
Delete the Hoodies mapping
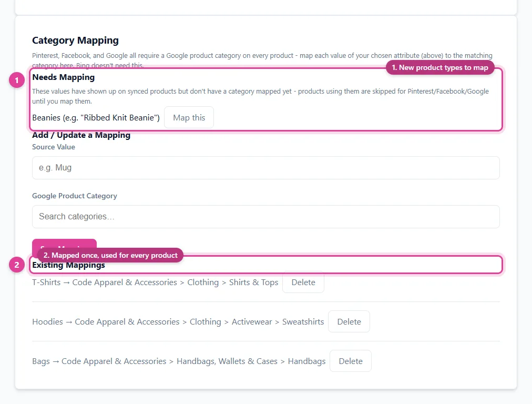(349, 321)
